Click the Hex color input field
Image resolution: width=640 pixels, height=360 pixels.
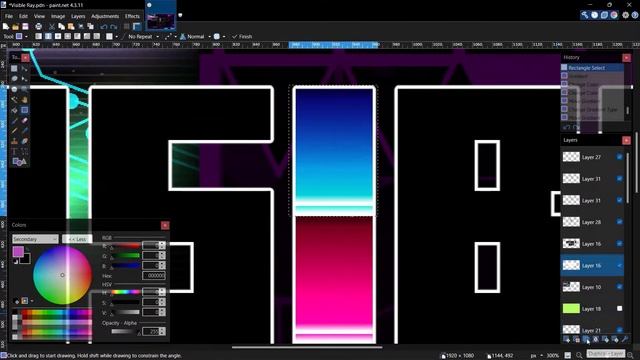pyautogui.click(x=154, y=276)
